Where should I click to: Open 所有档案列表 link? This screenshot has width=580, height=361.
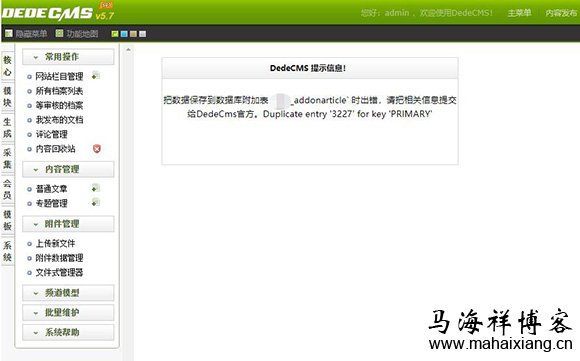(x=59, y=91)
